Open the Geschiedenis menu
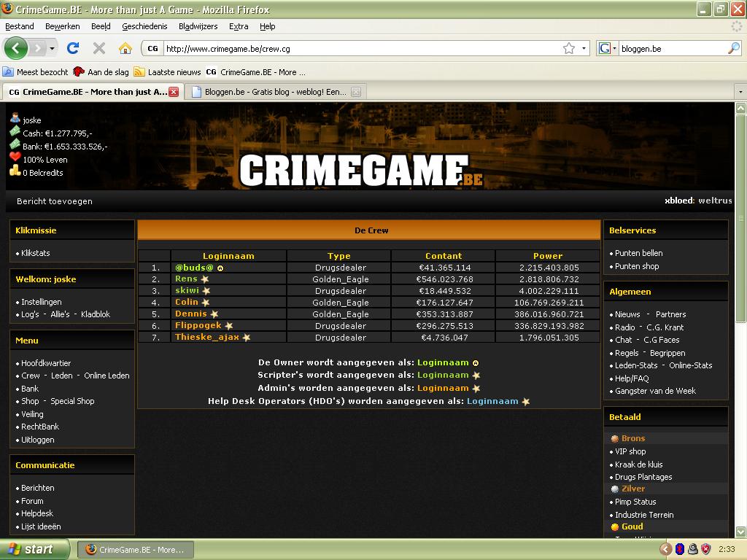747x560 pixels. (x=144, y=26)
